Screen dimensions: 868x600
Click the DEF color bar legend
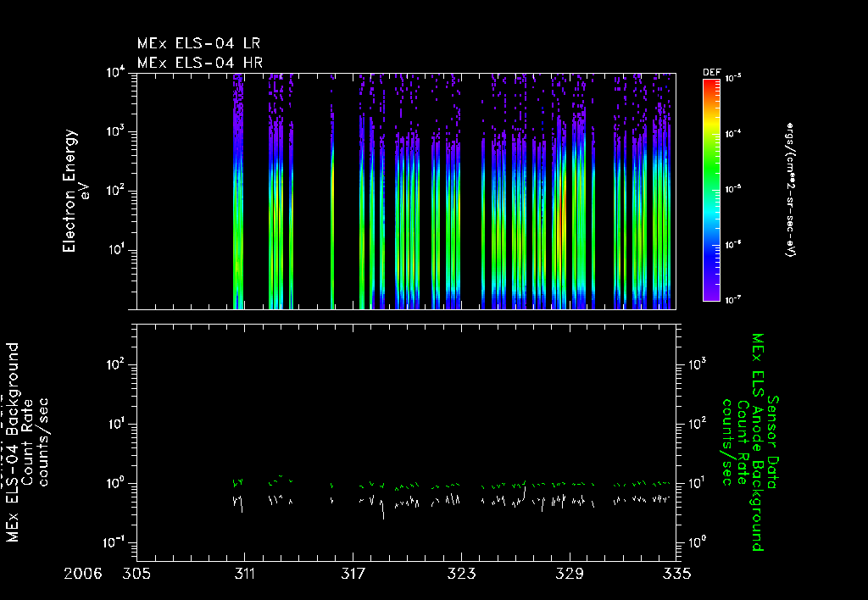coord(711,190)
